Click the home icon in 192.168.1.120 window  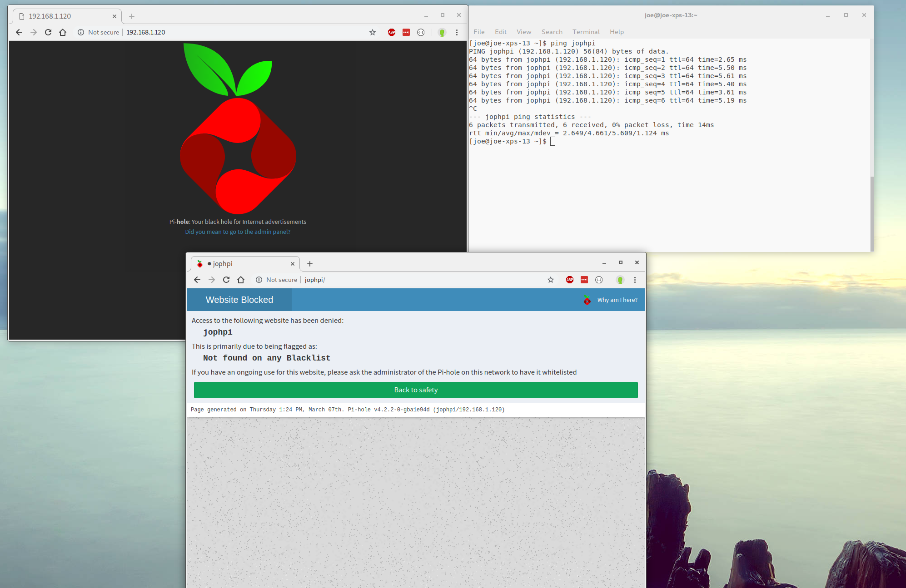click(63, 32)
